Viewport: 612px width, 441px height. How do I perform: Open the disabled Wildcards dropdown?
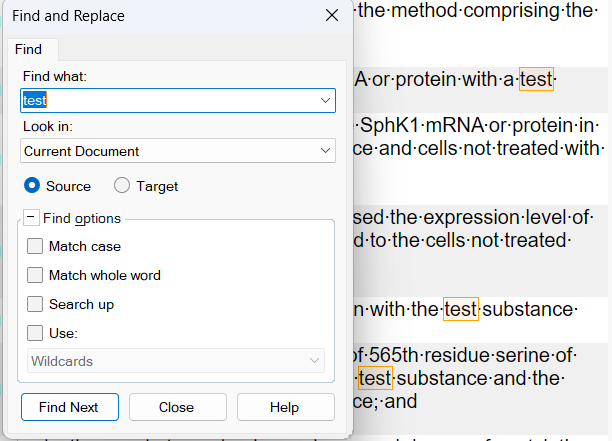pyautogui.click(x=176, y=361)
